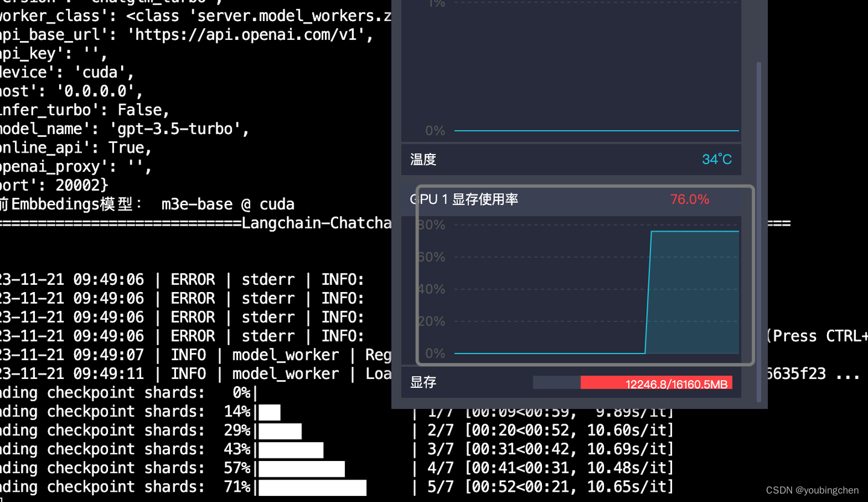
Task: Click the GPU panel vertical scrollbar
Action: point(759,232)
